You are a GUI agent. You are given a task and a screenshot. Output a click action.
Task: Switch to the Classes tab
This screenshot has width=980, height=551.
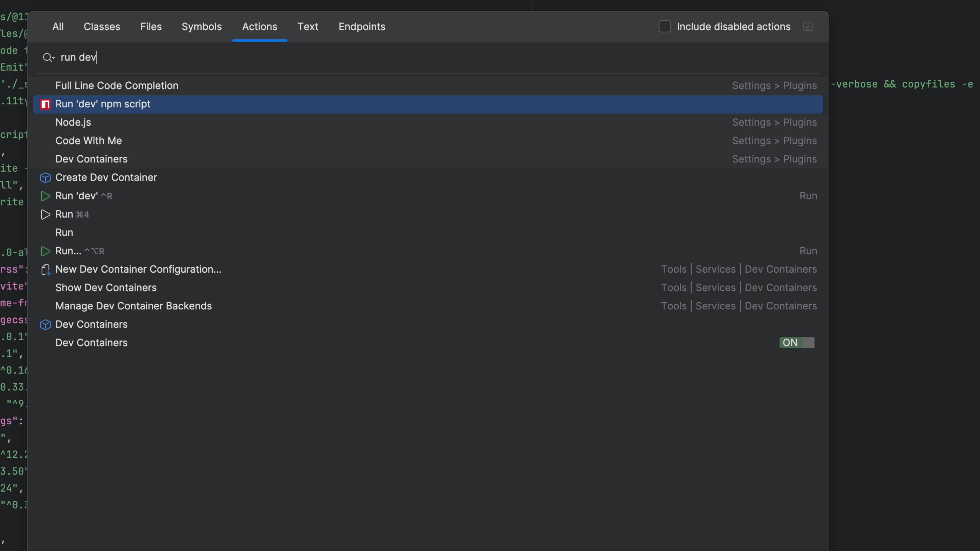(102, 27)
